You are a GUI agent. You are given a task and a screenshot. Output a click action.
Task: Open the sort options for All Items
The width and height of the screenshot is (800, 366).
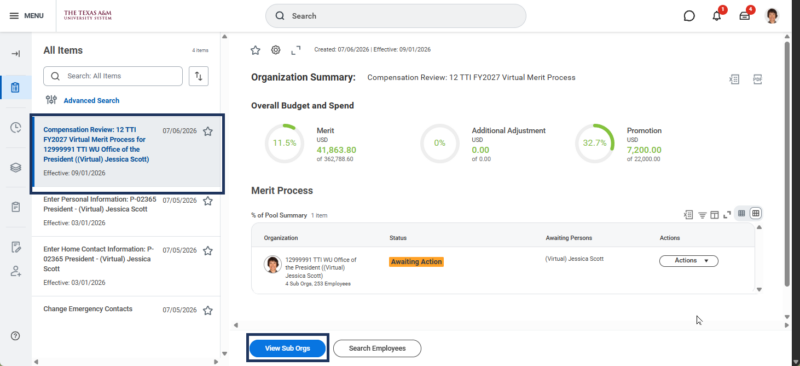[198, 76]
